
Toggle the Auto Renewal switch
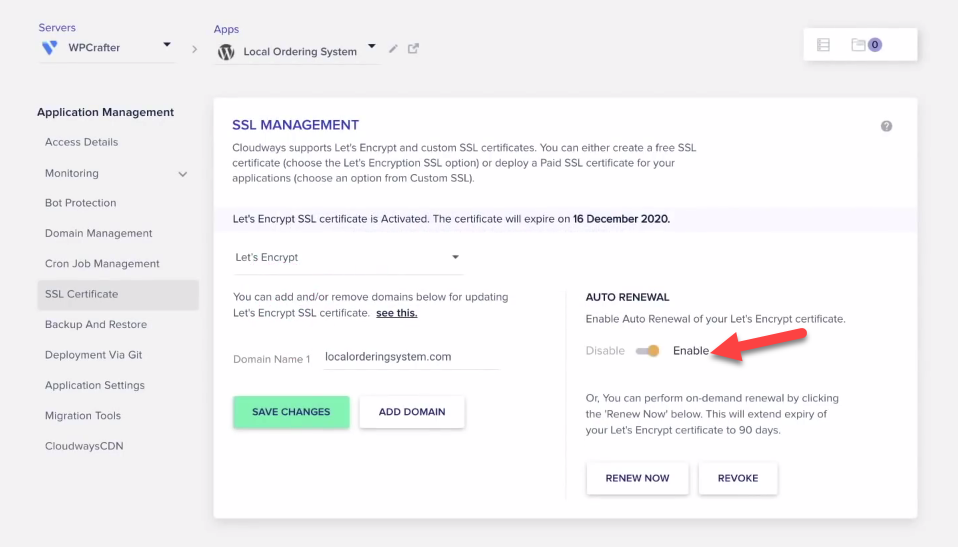(x=648, y=351)
